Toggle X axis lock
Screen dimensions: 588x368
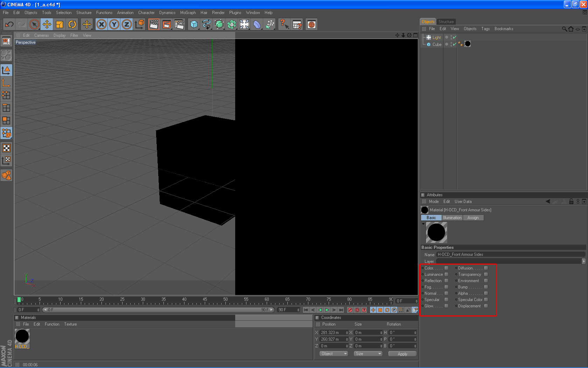[x=101, y=25]
